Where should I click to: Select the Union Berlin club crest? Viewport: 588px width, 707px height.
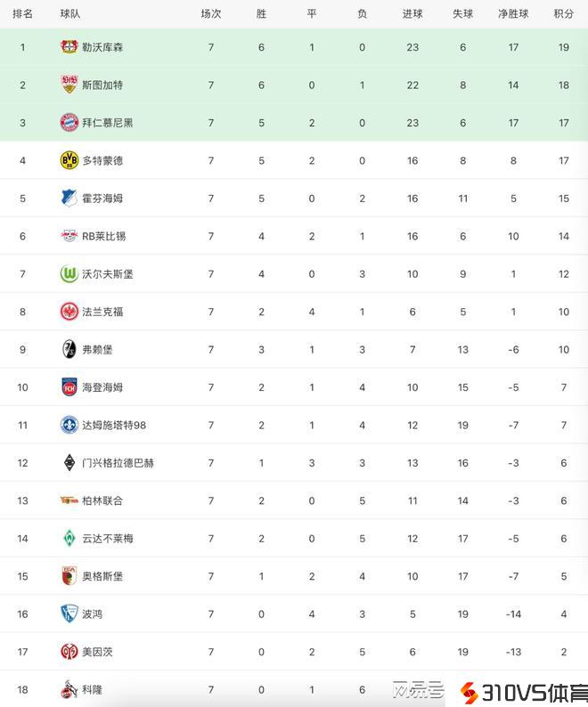coord(69,500)
